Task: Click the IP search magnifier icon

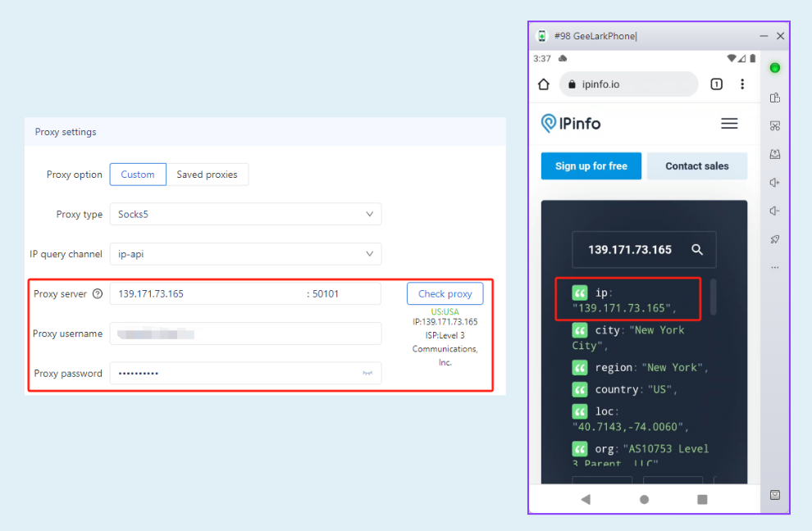Action: (x=697, y=249)
